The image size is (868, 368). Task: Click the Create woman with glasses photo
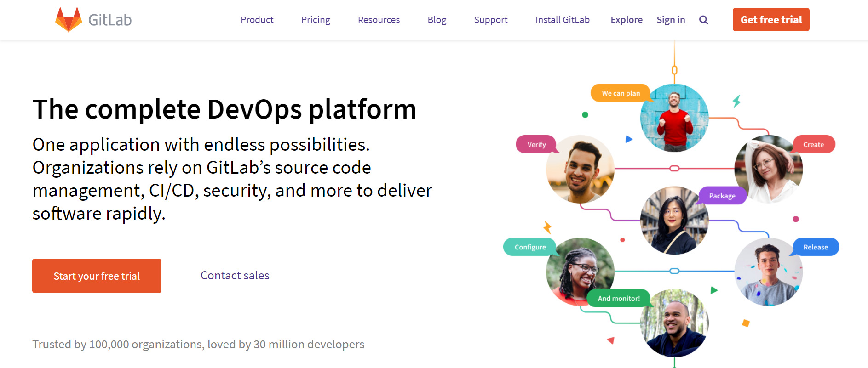tap(769, 169)
